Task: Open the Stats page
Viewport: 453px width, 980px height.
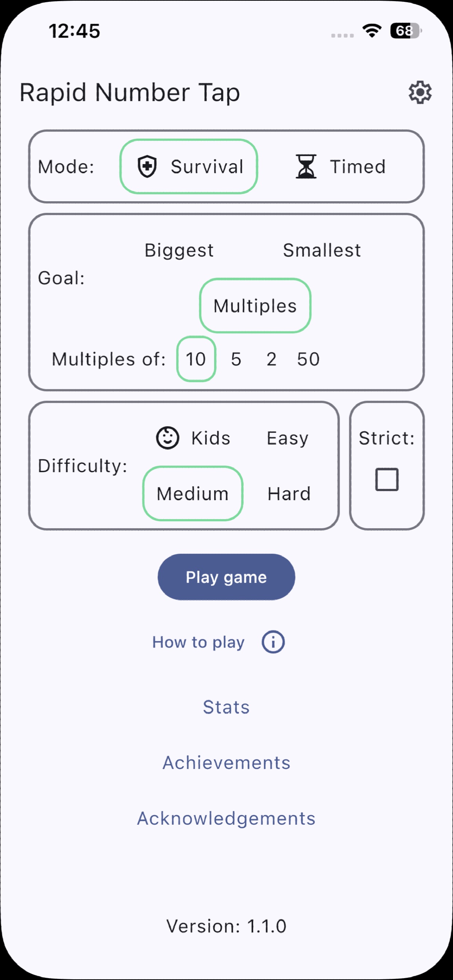Action: [x=226, y=707]
